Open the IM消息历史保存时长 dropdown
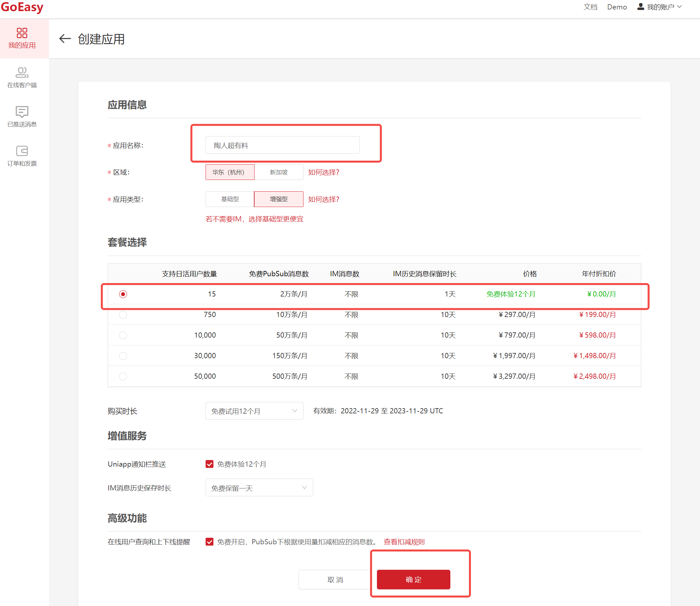The height and width of the screenshot is (606, 700). point(259,488)
